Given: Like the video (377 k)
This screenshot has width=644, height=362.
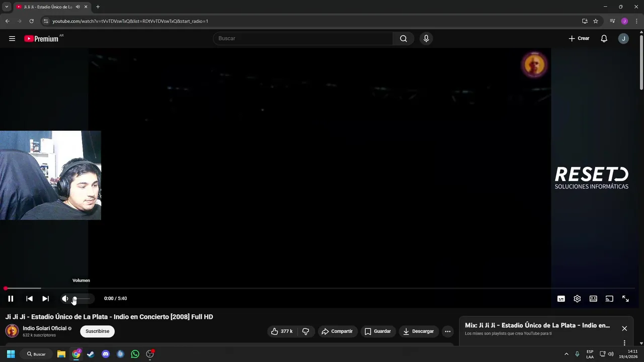Looking at the screenshot, I should (281, 331).
